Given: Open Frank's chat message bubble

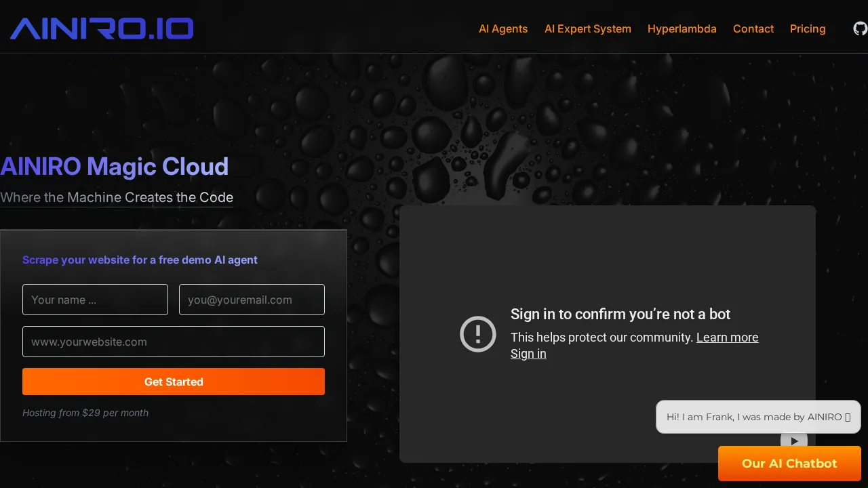Looking at the screenshot, I should coord(753,417).
